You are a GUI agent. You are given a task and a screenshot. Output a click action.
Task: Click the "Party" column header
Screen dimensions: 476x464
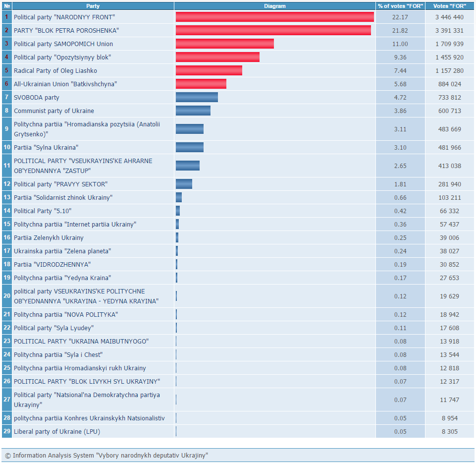pos(93,6)
